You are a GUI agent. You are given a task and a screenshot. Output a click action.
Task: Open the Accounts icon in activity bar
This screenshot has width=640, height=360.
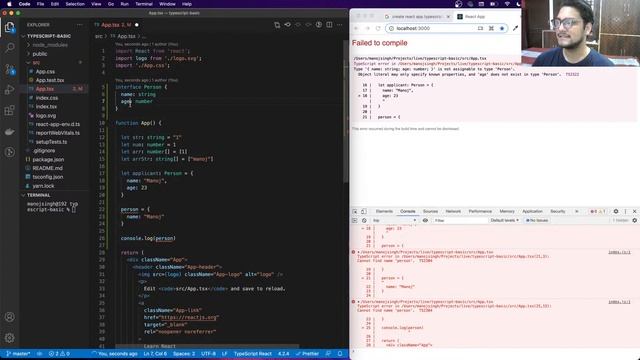[x=9, y=317]
